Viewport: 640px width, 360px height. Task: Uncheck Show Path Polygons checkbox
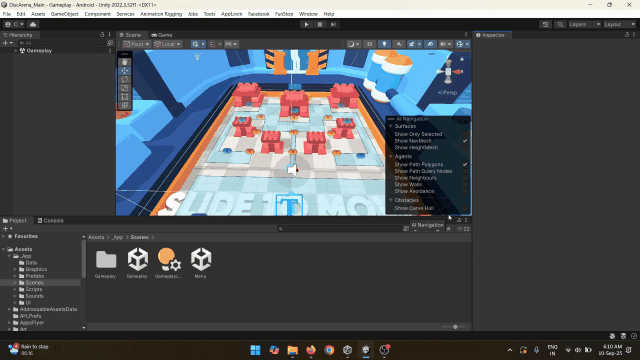click(x=465, y=164)
